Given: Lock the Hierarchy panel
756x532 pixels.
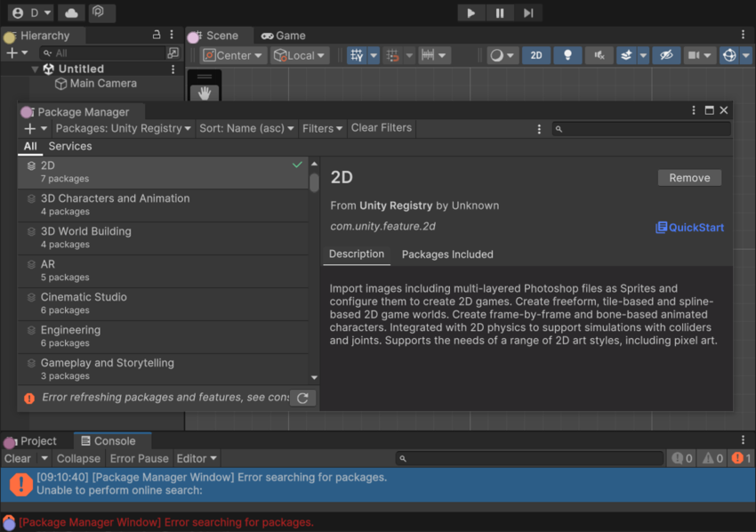Looking at the screenshot, I should pyautogui.click(x=157, y=35).
